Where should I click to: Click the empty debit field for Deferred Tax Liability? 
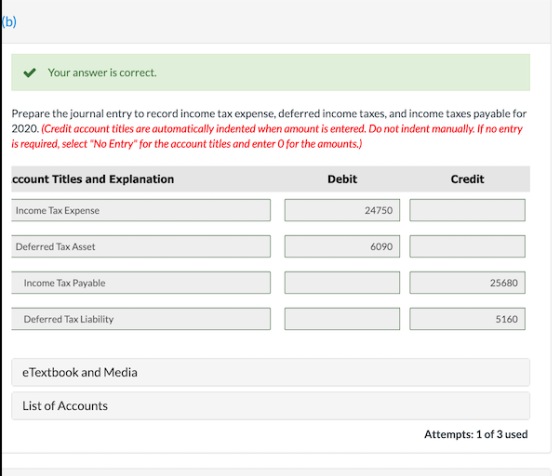[x=342, y=319]
